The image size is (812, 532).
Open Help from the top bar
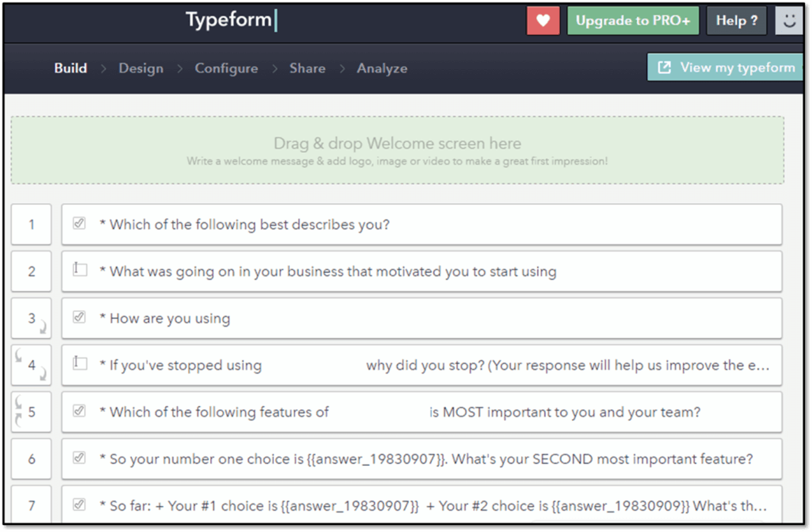pos(736,20)
